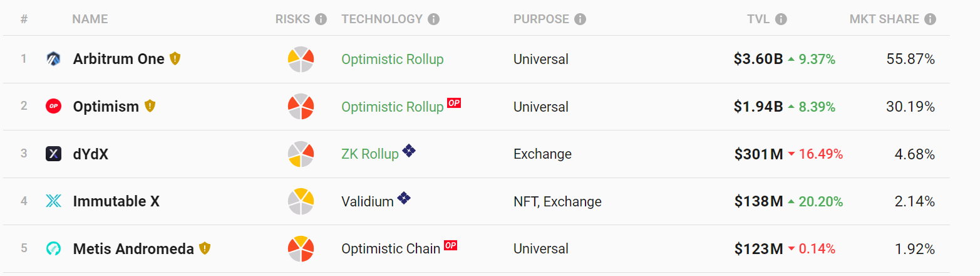Viewport: 980px width, 276px height.
Task: Click the StarkEx icon next to ZK Rollup
Action: (x=409, y=151)
